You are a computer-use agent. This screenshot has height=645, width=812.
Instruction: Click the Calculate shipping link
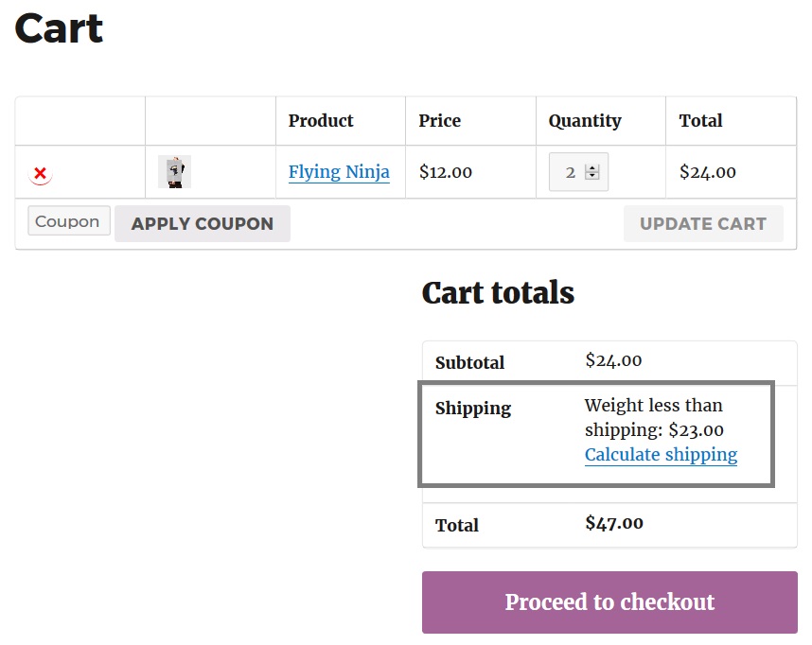(661, 455)
